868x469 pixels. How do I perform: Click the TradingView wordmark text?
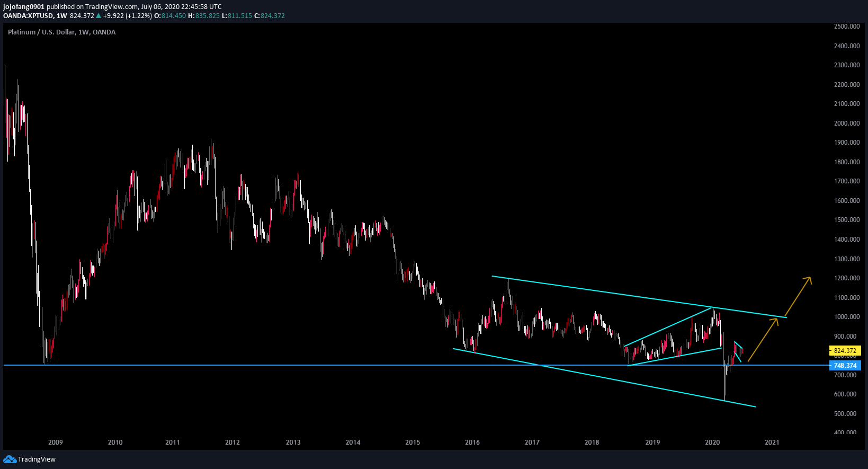pyautogui.click(x=37, y=459)
